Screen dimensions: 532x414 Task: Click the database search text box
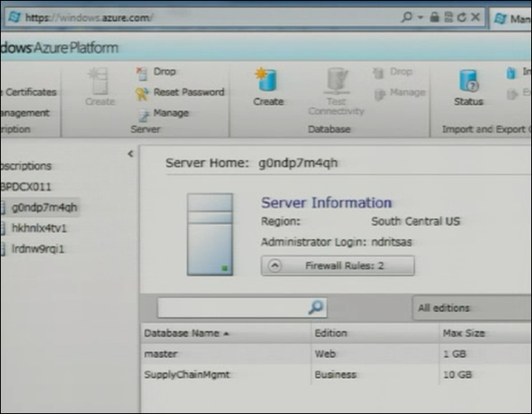click(232, 308)
